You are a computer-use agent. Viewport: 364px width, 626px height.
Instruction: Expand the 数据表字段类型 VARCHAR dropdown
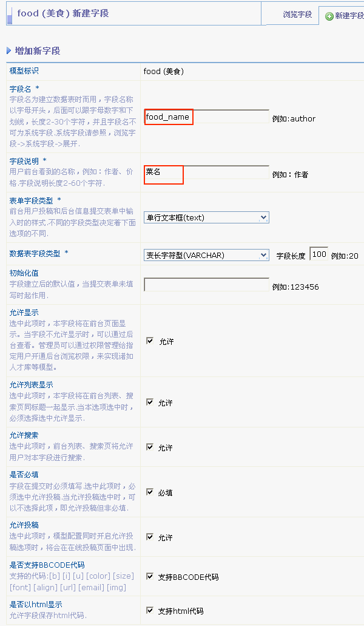tap(206, 255)
